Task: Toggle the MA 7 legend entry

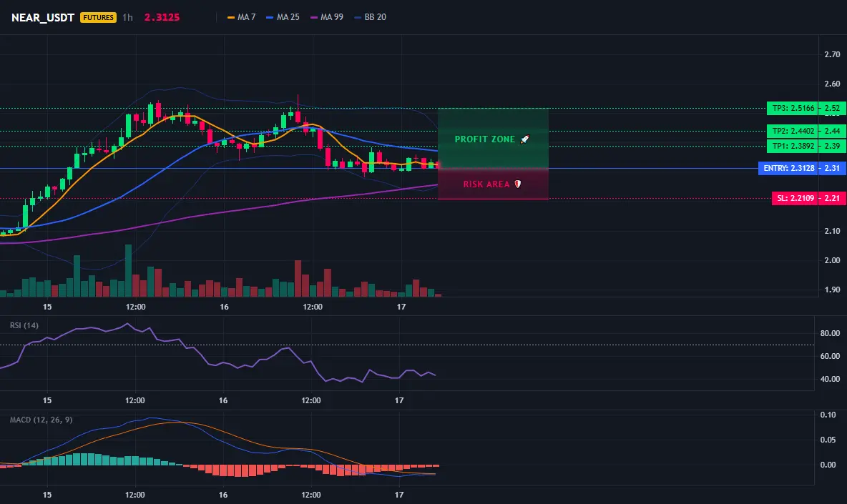Action: [242, 17]
